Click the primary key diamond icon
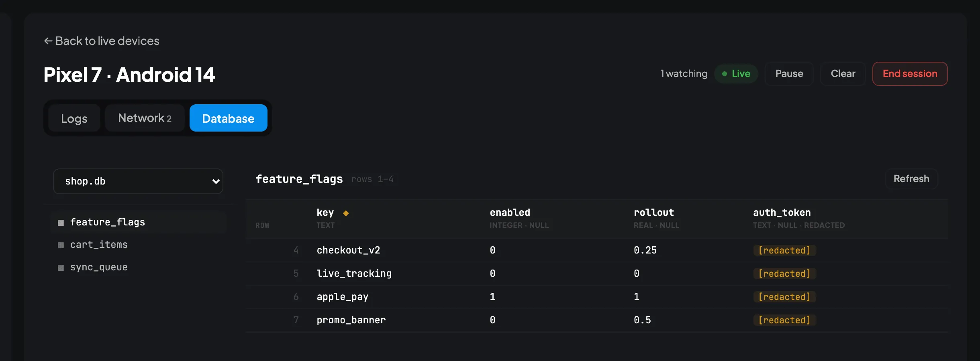This screenshot has height=361, width=980. click(346, 213)
